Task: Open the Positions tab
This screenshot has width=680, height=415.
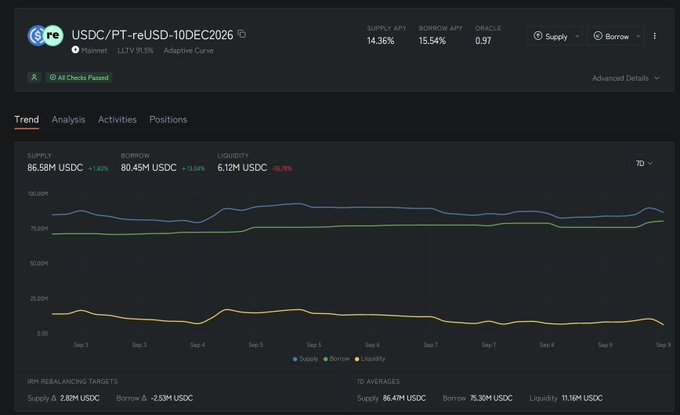Action: coord(168,119)
